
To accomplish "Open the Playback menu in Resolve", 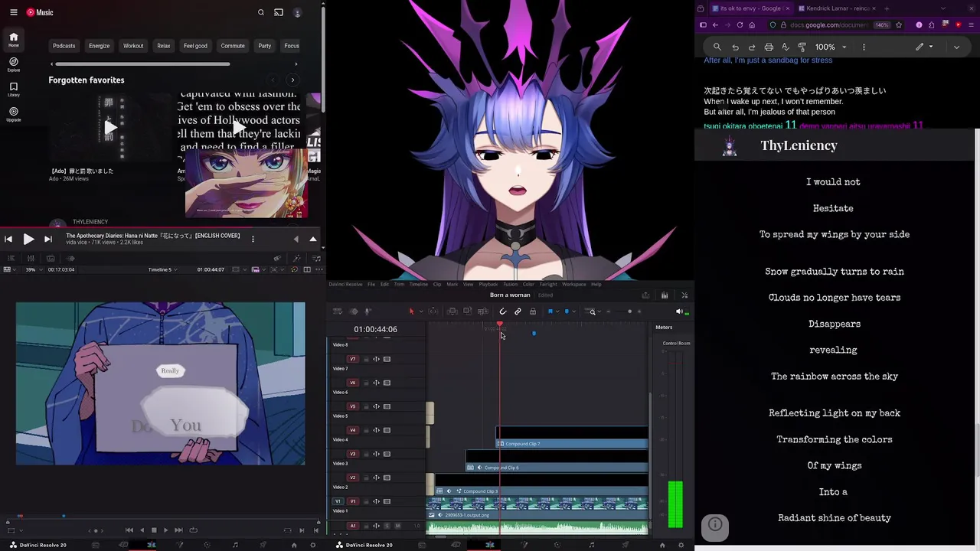I will click(x=488, y=285).
